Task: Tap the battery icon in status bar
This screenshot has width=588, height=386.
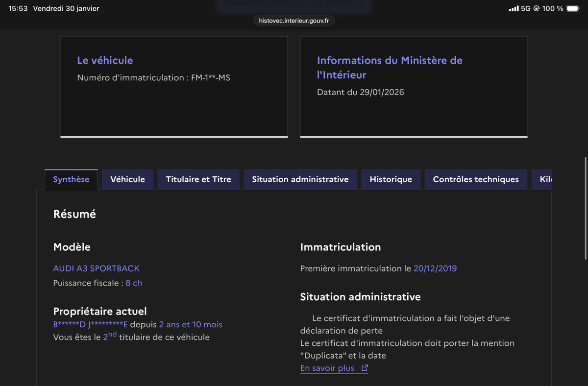Action: pyautogui.click(x=572, y=9)
